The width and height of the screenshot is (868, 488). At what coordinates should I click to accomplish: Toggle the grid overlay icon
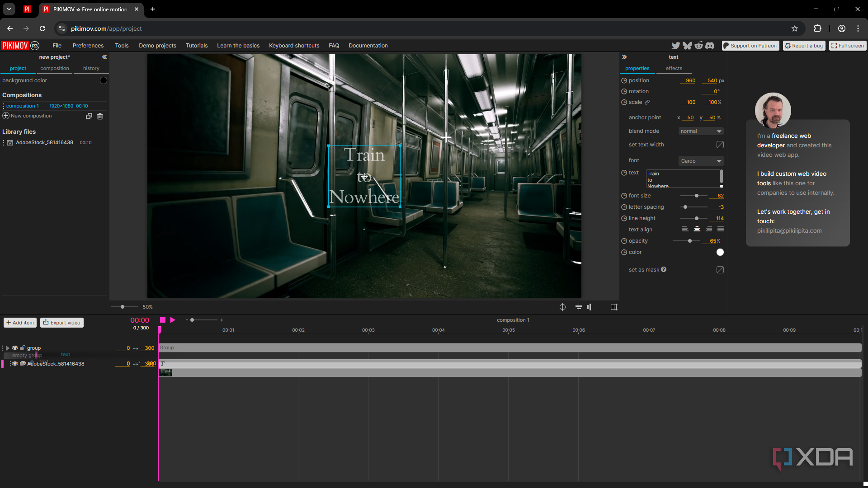(x=614, y=307)
